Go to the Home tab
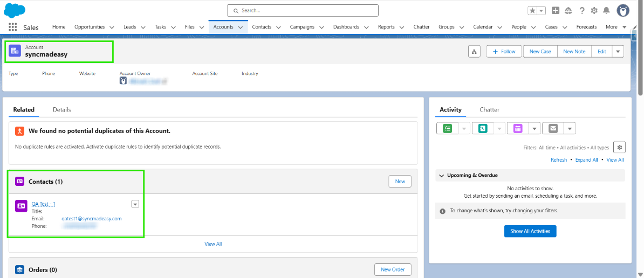Image resolution: width=644 pixels, height=278 pixels. [59, 27]
